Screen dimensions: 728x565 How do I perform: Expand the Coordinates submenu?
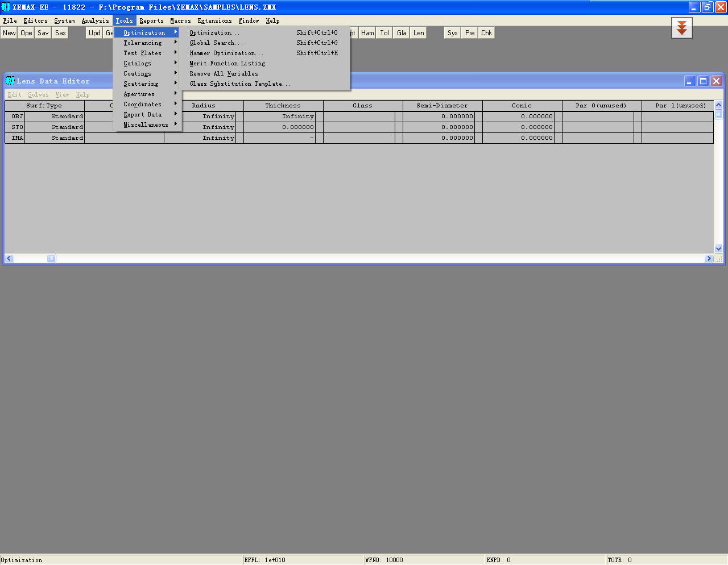[147, 105]
